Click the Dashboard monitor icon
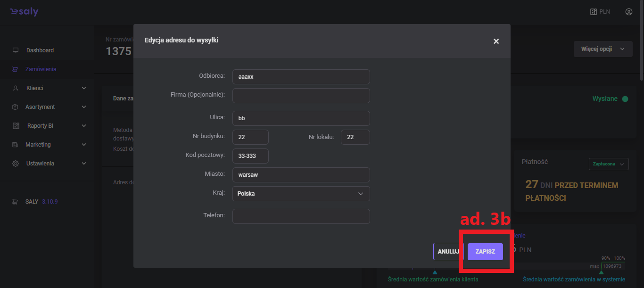644x288 pixels. [16, 50]
